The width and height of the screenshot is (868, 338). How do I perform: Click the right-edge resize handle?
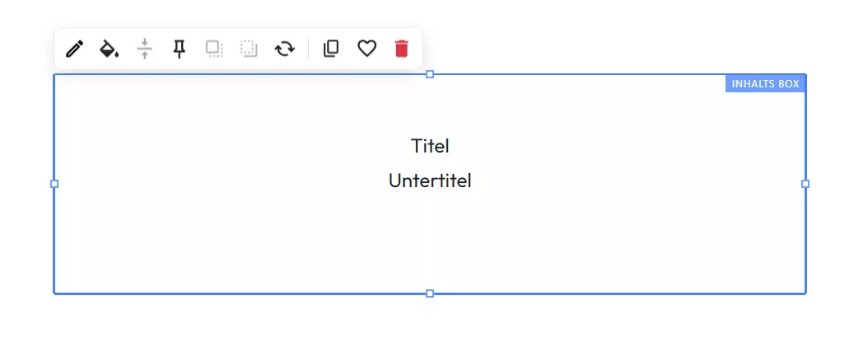pos(805,184)
